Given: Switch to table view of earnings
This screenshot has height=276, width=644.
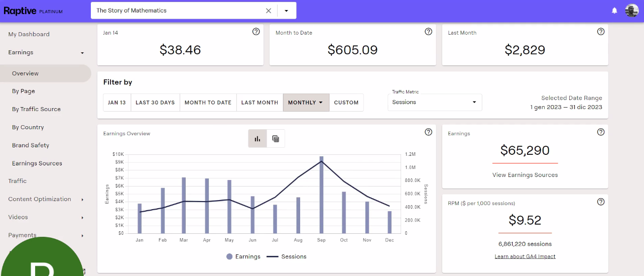Looking at the screenshot, I should [276, 139].
